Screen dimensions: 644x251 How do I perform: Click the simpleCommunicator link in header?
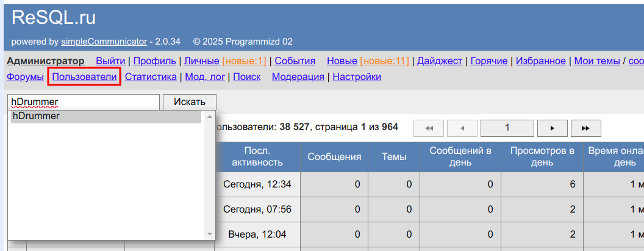(x=104, y=42)
